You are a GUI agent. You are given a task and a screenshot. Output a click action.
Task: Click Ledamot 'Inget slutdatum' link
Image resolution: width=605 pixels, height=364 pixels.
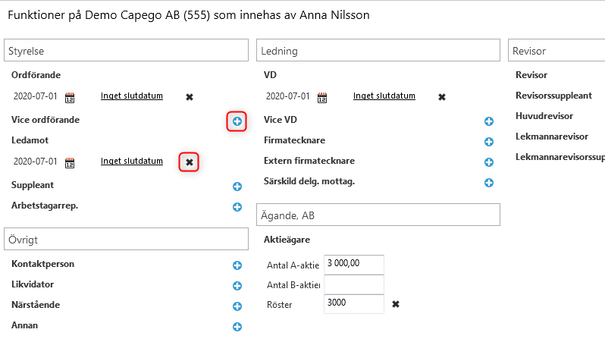132,161
